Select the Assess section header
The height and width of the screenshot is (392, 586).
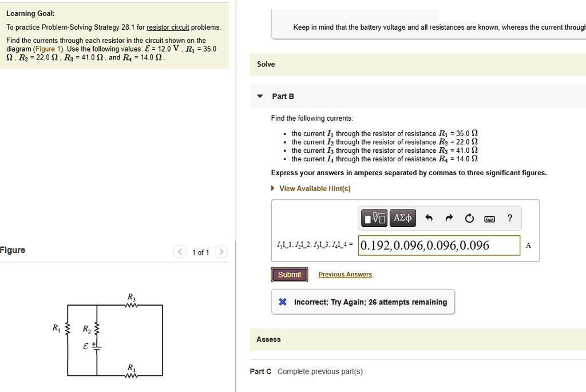[x=268, y=339]
